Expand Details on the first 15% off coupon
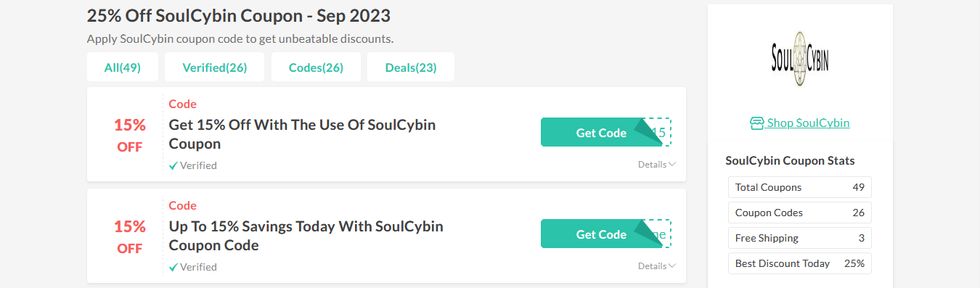 [x=657, y=165]
